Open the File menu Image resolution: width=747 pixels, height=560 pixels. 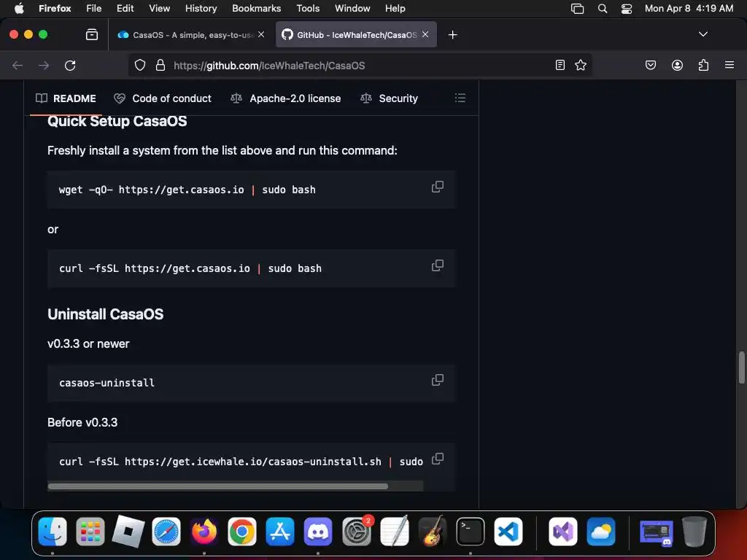(x=93, y=9)
